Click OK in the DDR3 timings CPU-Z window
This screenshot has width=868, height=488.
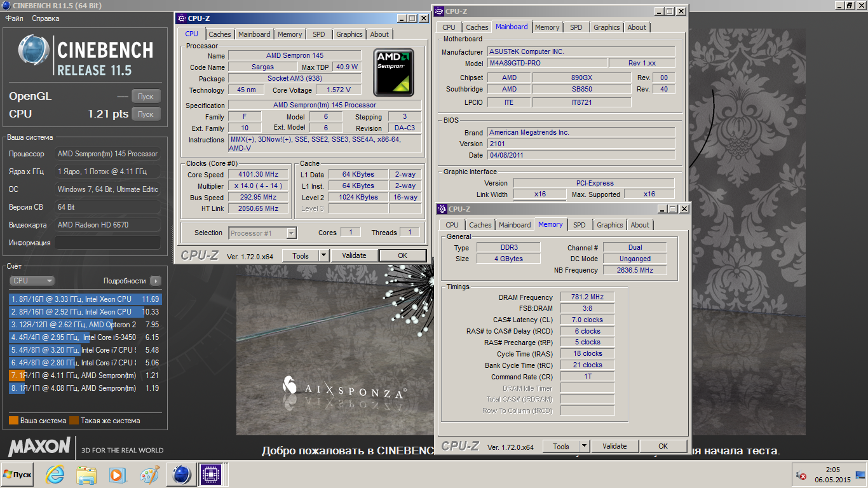663,446
